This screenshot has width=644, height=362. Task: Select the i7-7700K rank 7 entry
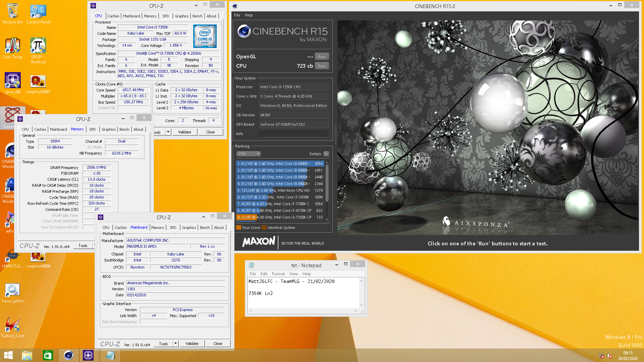(x=280, y=204)
